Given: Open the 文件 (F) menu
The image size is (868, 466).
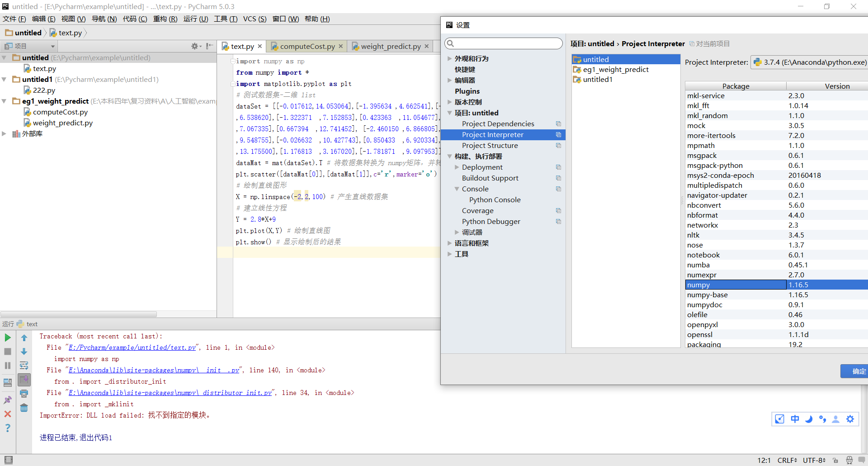Looking at the screenshot, I should pos(14,19).
